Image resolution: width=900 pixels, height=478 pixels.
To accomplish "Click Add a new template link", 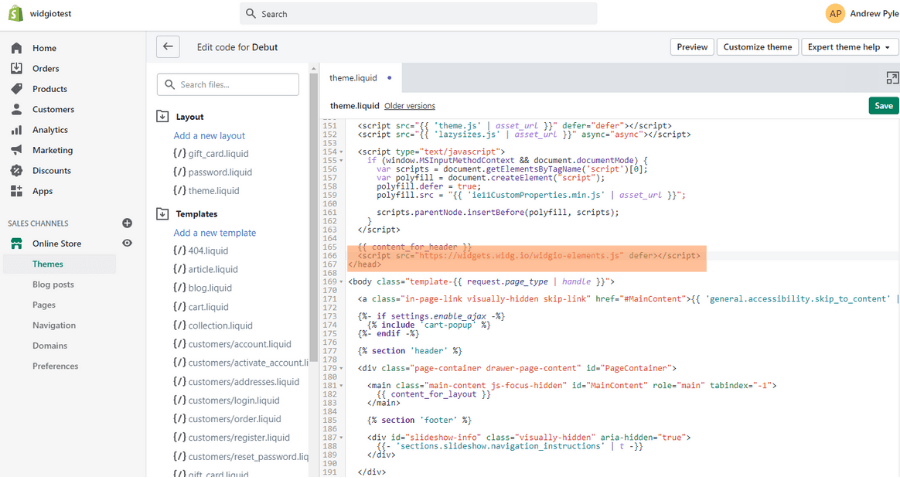I will 215,233.
